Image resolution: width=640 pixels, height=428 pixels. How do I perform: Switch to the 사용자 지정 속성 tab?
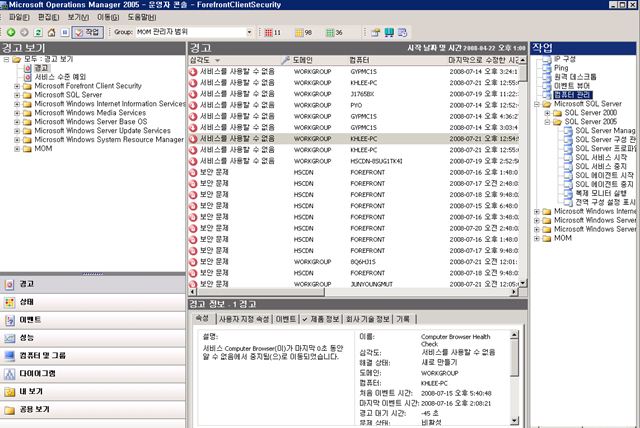coord(244,319)
